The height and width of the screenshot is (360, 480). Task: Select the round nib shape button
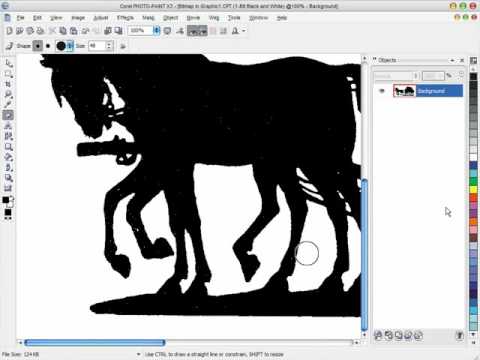[48, 46]
